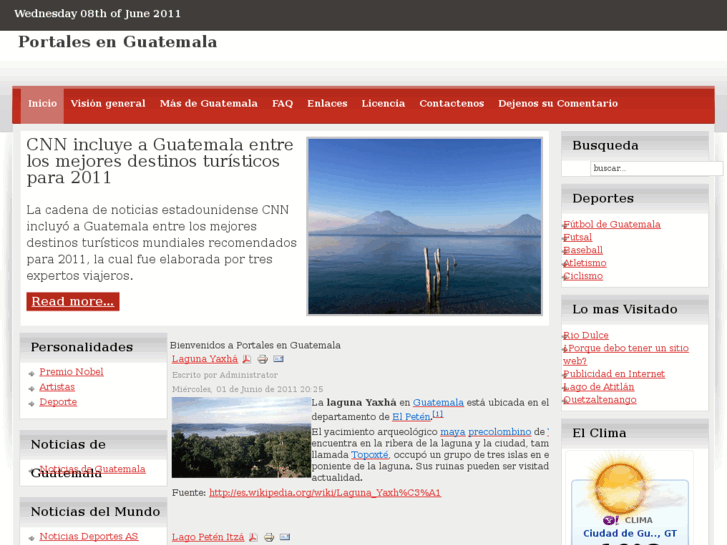Image resolution: width=727 pixels, height=545 pixels.
Task: Click Ciudad de Gu.., GT weather location
Action: [x=630, y=533]
